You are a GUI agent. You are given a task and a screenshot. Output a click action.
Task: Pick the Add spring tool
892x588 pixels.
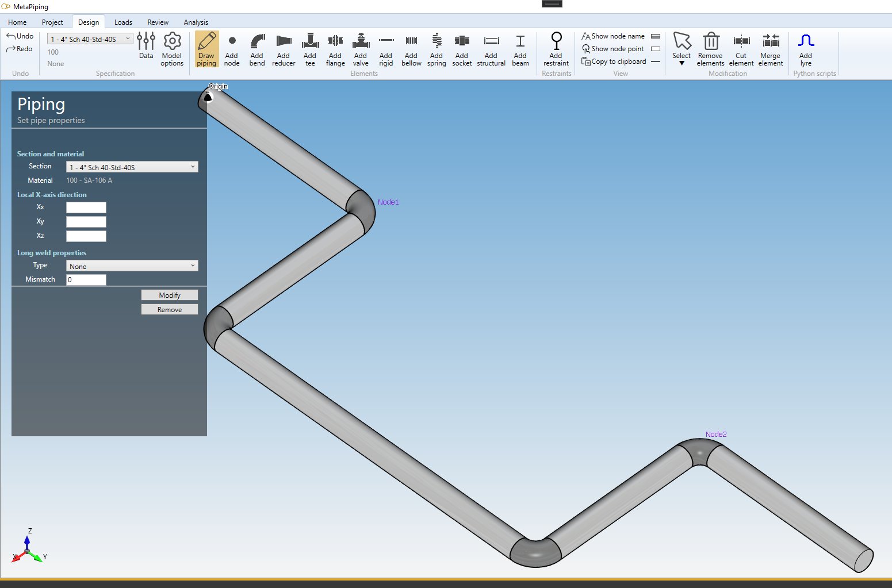coord(437,49)
